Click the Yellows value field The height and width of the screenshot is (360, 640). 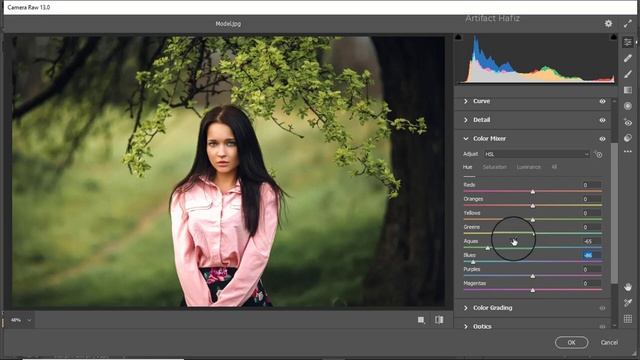point(591,213)
